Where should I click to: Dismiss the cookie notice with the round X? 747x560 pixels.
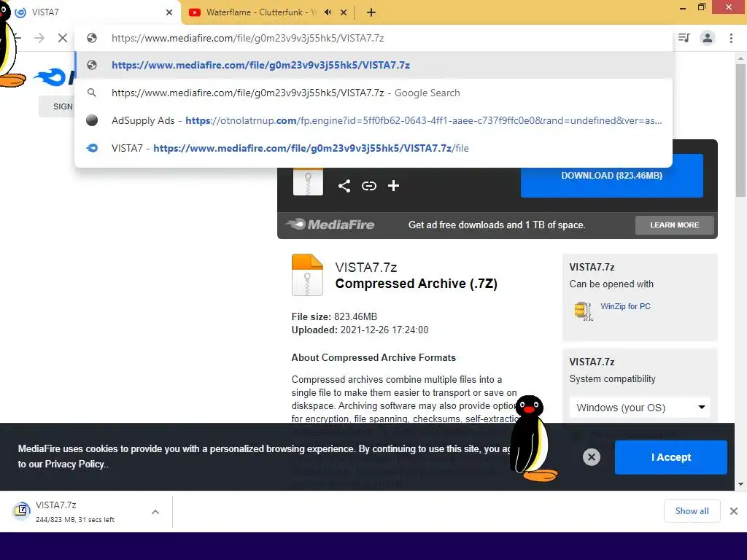(x=591, y=457)
